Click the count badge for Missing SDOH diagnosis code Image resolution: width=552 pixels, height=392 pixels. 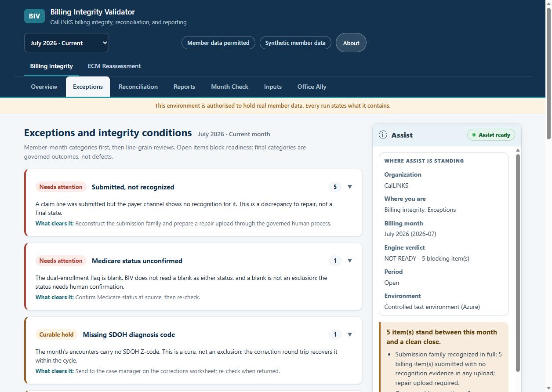coord(335,334)
